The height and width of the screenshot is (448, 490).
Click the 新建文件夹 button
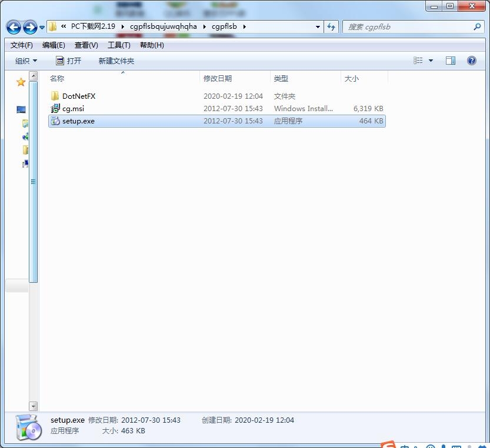click(116, 61)
